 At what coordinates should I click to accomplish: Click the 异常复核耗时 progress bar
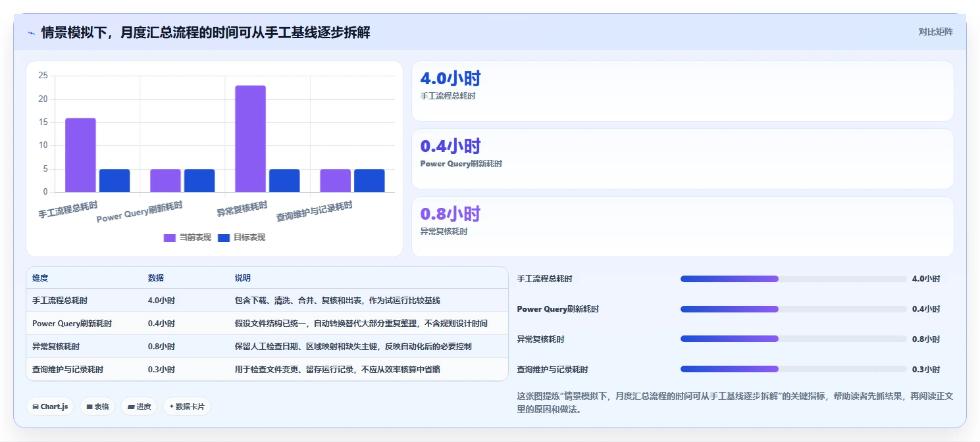[x=794, y=339]
